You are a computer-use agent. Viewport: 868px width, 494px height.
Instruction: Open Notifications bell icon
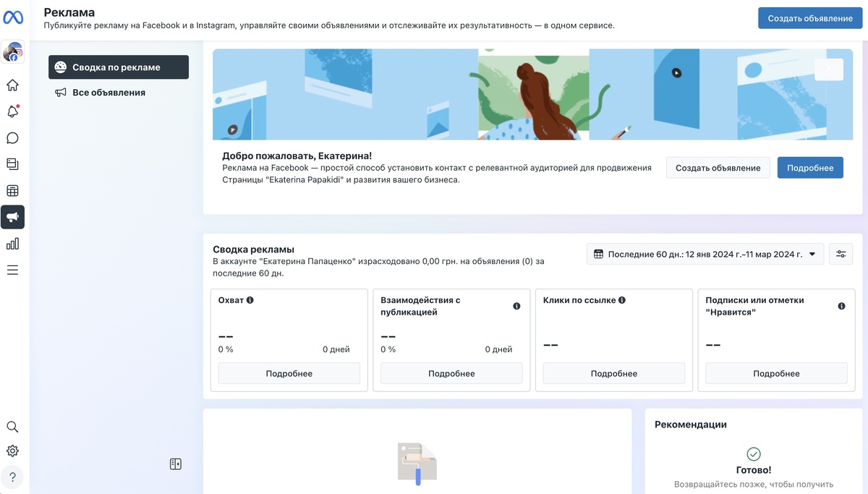[x=12, y=111]
